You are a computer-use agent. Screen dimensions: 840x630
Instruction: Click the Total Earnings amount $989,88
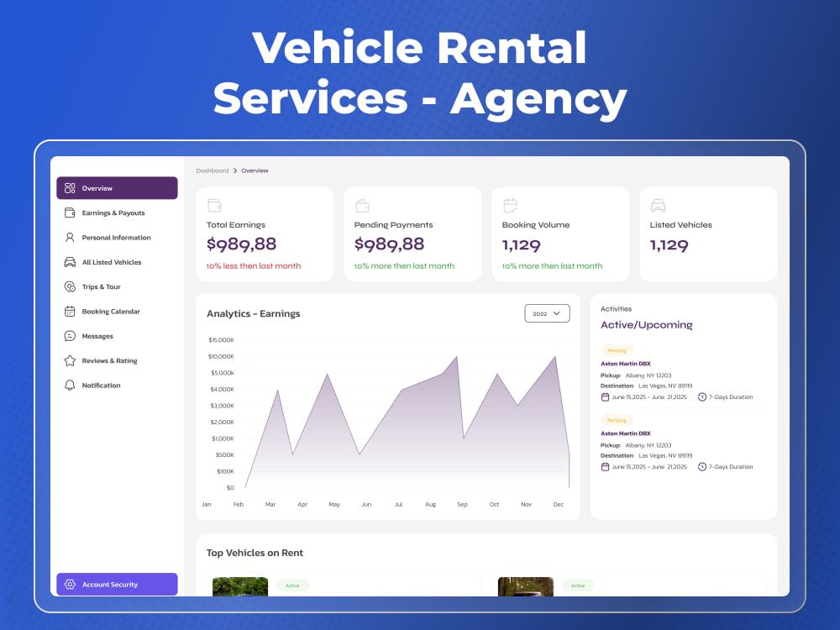242,244
